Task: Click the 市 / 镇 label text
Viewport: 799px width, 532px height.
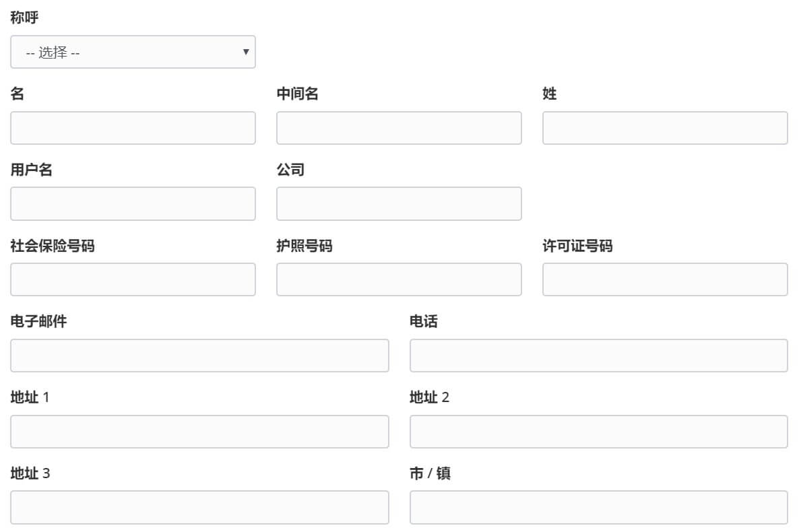Action: [x=430, y=473]
